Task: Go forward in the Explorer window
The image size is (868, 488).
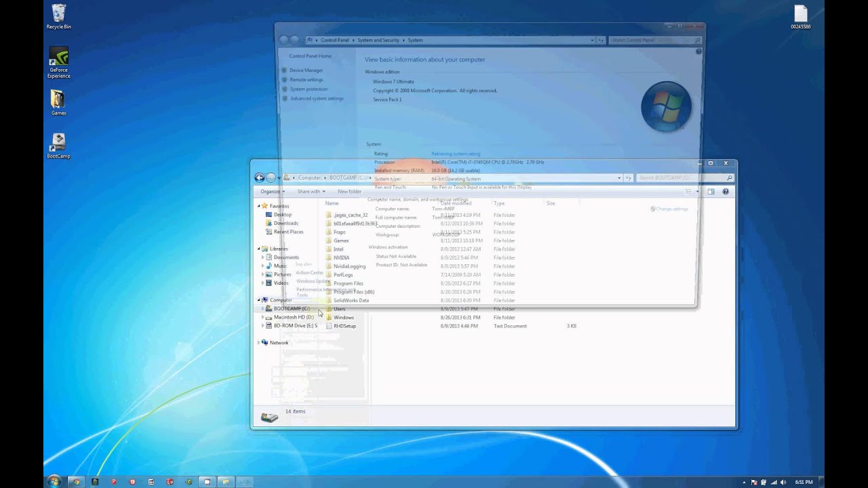Action: [x=271, y=178]
